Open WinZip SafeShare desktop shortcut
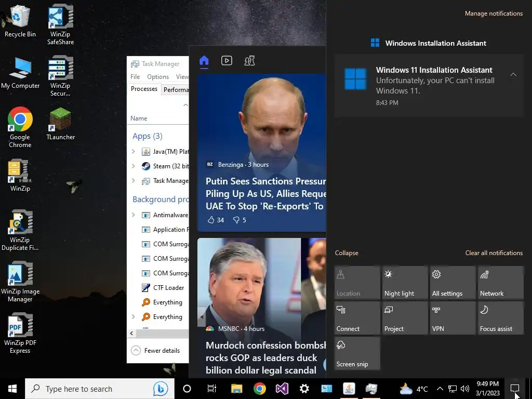Screen dimensions: 532x399 coord(60,24)
